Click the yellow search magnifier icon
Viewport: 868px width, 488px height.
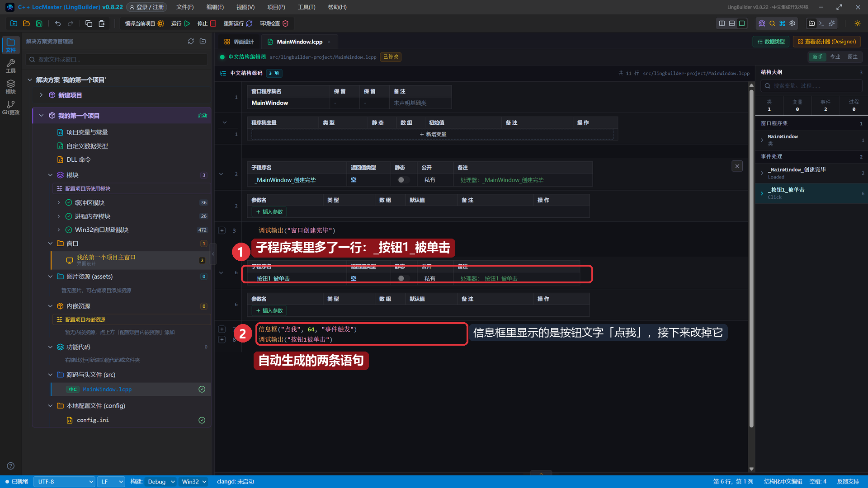pos(772,23)
